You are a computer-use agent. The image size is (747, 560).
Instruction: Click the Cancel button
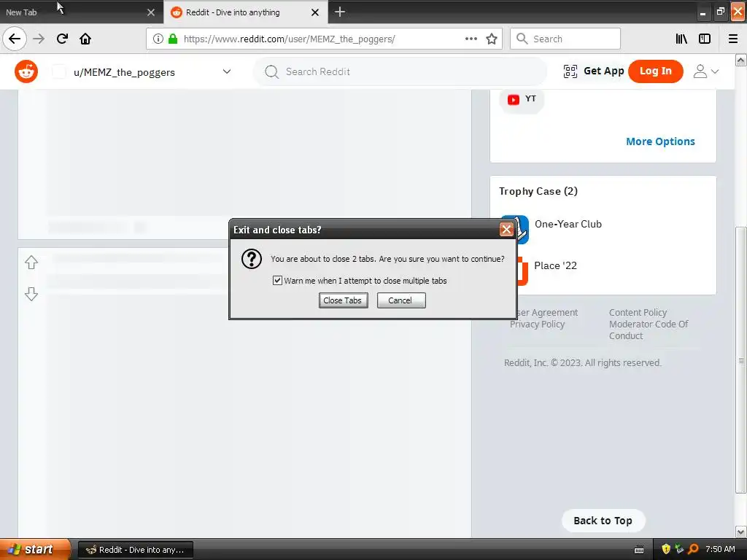click(x=401, y=300)
